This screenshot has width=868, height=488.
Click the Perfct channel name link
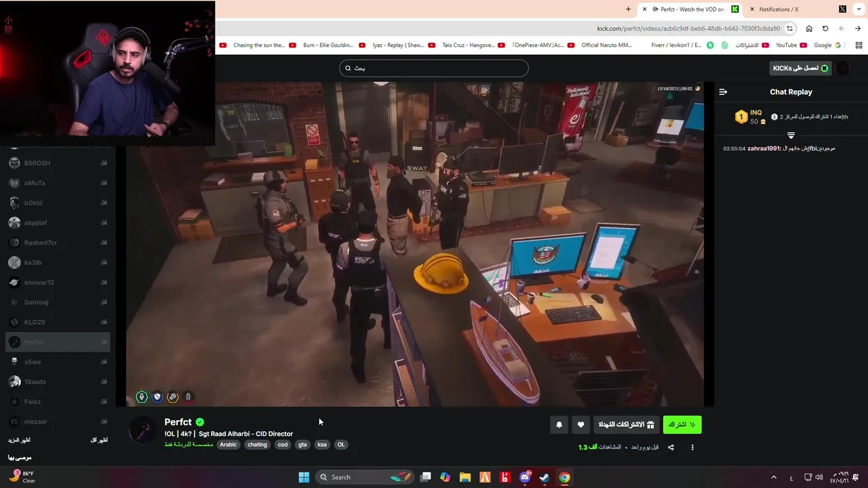(178, 422)
